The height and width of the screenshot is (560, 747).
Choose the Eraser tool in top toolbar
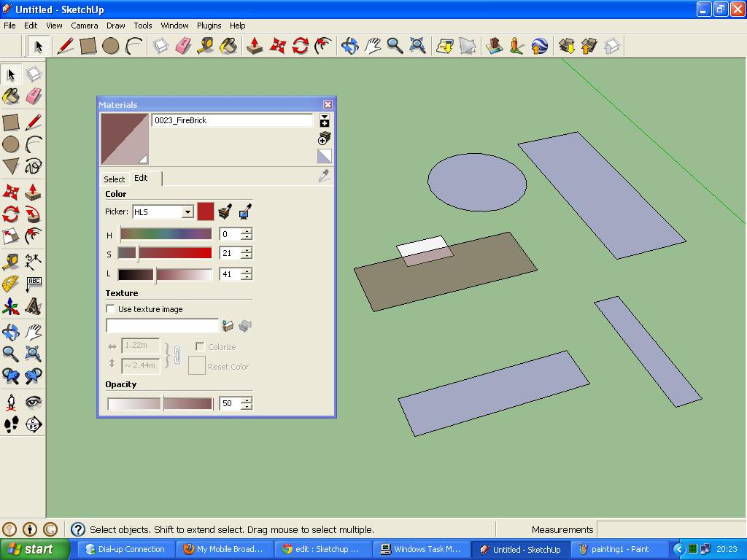(x=183, y=46)
